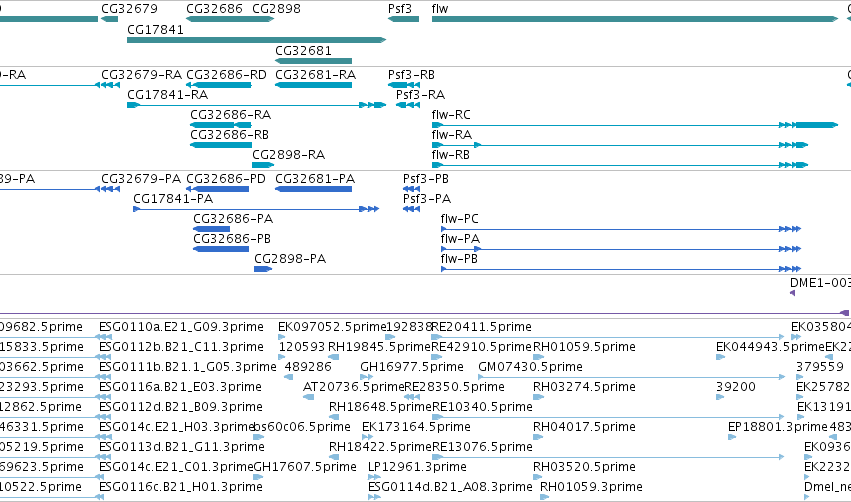Screen dimensions: 851x502
Task: Select the CG2898-RA transcript label
Action: click(289, 155)
